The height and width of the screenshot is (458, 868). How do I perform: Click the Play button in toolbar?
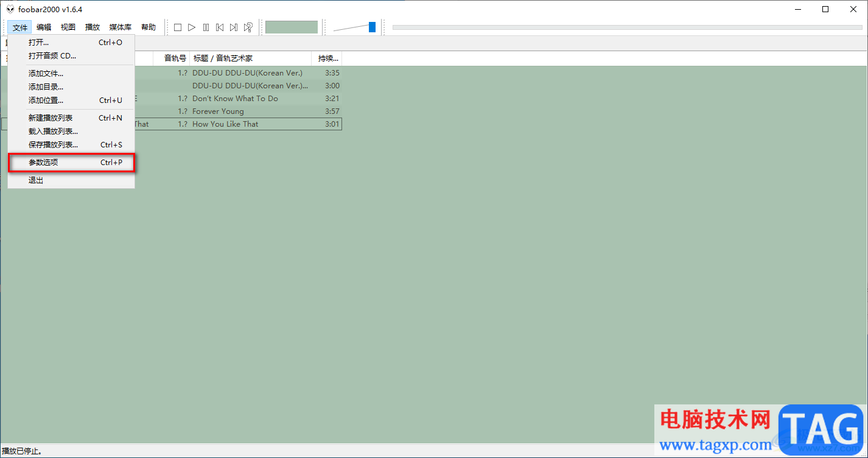click(192, 27)
